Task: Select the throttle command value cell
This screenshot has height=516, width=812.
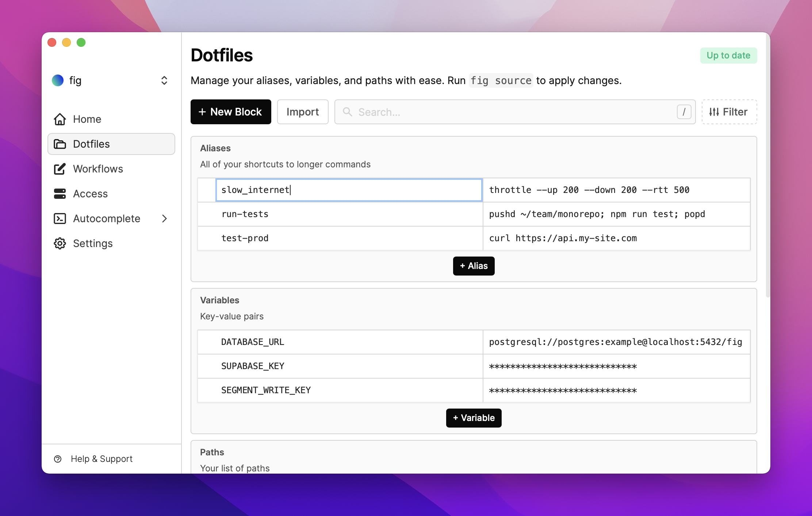Action: (616, 190)
